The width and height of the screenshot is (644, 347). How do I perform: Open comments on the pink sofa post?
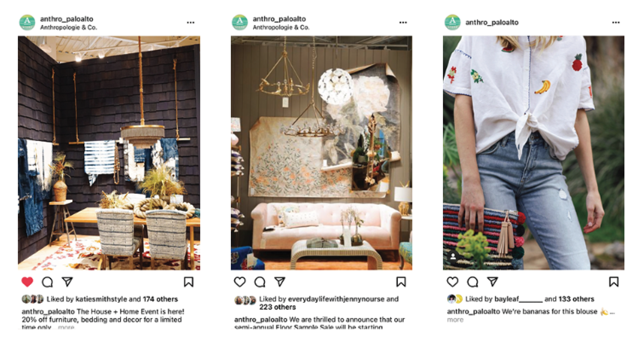point(260,282)
